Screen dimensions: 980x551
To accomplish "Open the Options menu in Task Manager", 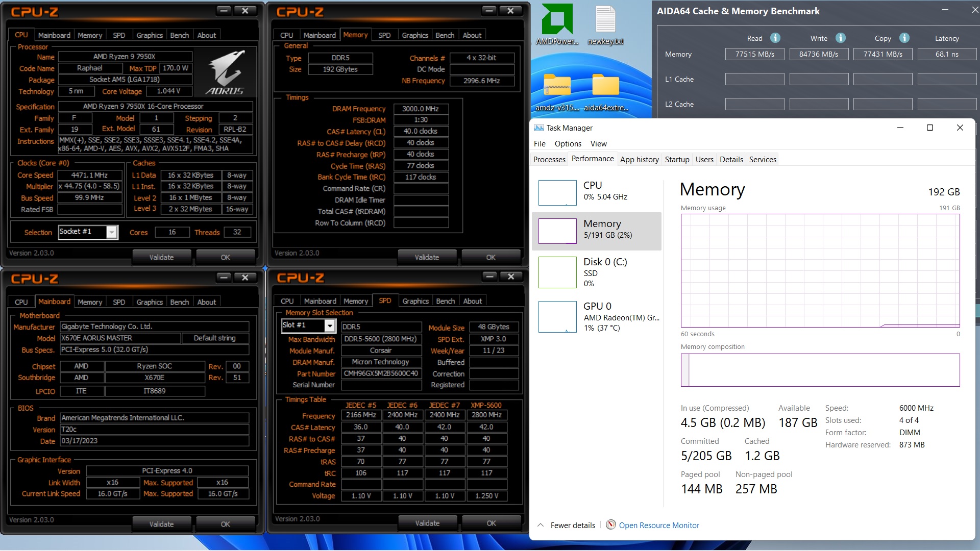I will (568, 143).
